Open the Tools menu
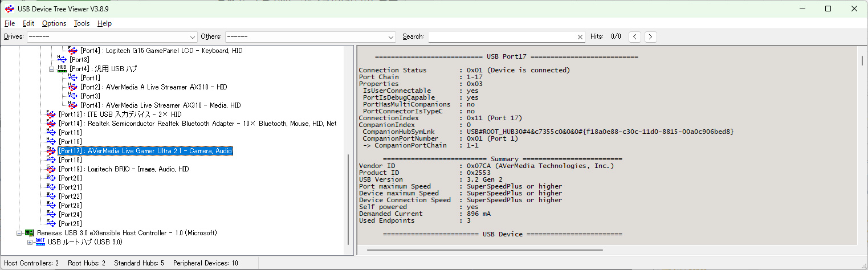Viewport: 868px width, 270px height. (x=81, y=23)
